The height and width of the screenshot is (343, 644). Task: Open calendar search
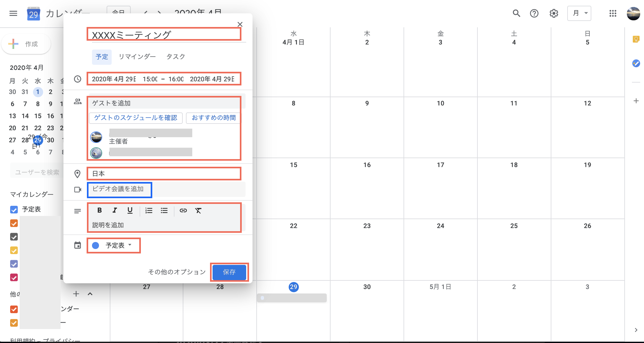click(516, 13)
